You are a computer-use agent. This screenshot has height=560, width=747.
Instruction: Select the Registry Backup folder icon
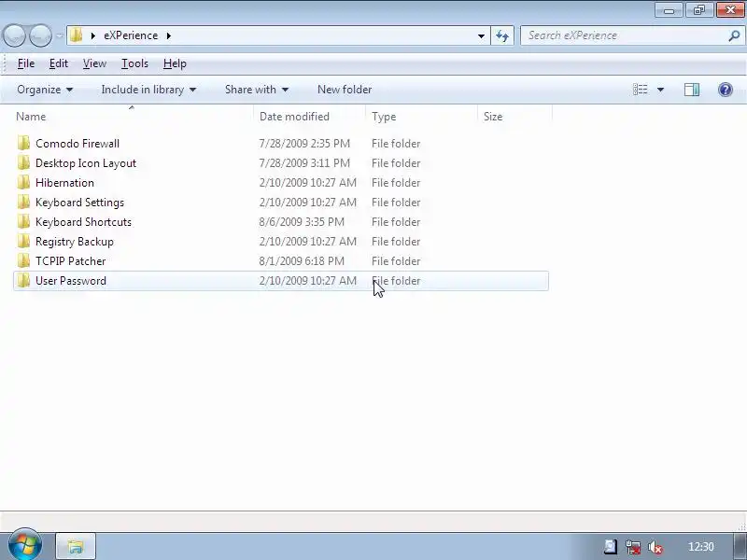tap(23, 241)
